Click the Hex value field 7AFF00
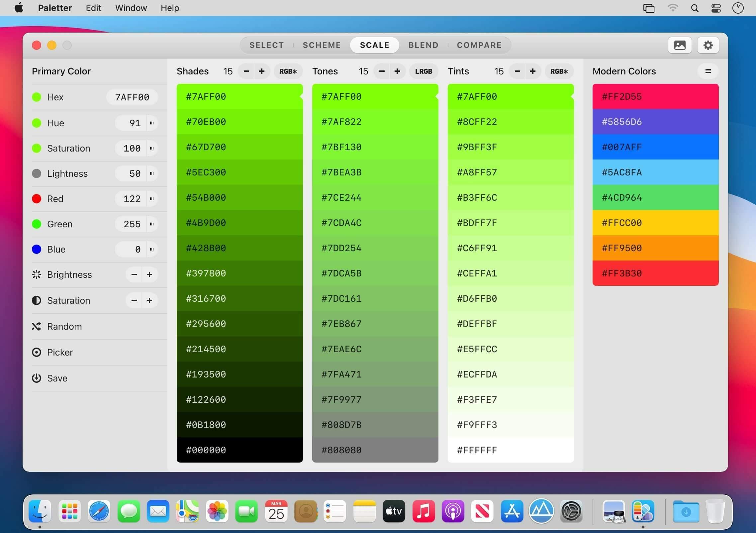756x533 pixels. click(x=132, y=97)
